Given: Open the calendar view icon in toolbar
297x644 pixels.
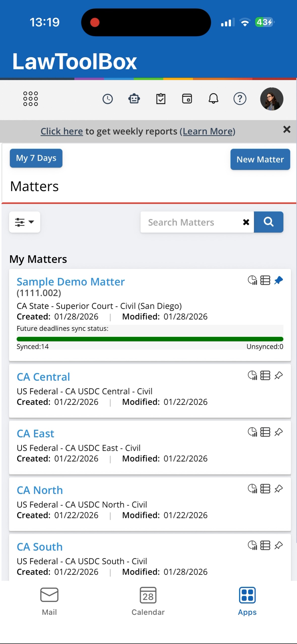Looking at the screenshot, I should click(187, 99).
